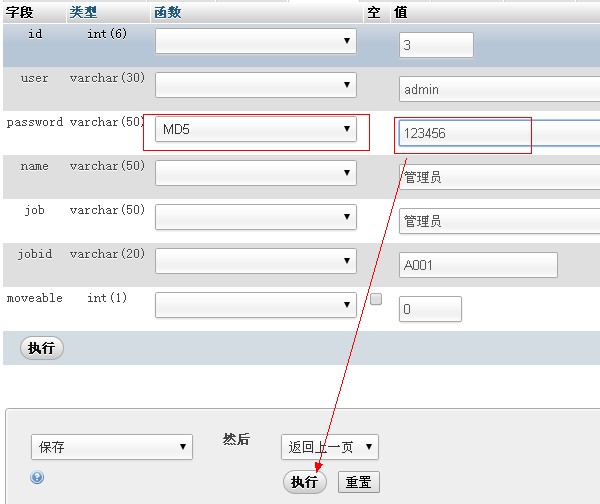Open the function dropdown for name field
600x504 pixels.
255,173
